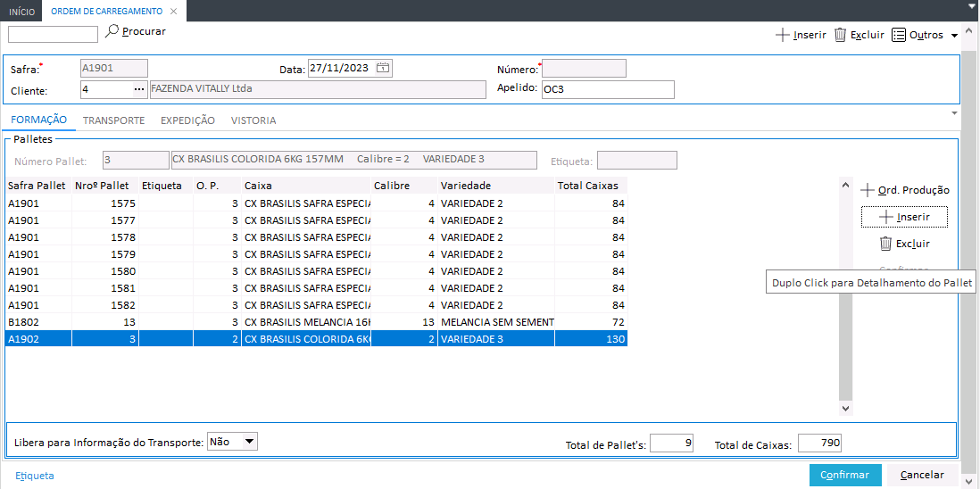Sort by Nroº Pallet column header

coord(105,186)
